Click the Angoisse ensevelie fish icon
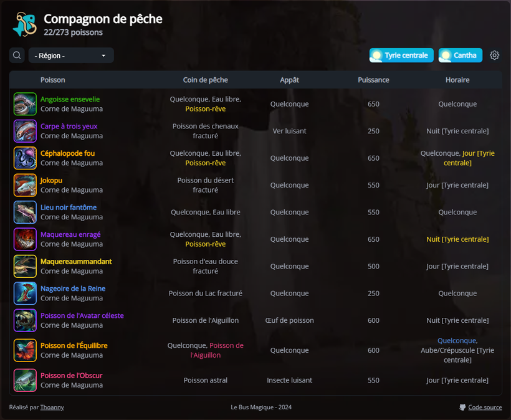This screenshot has width=511, height=420. pyautogui.click(x=25, y=104)
